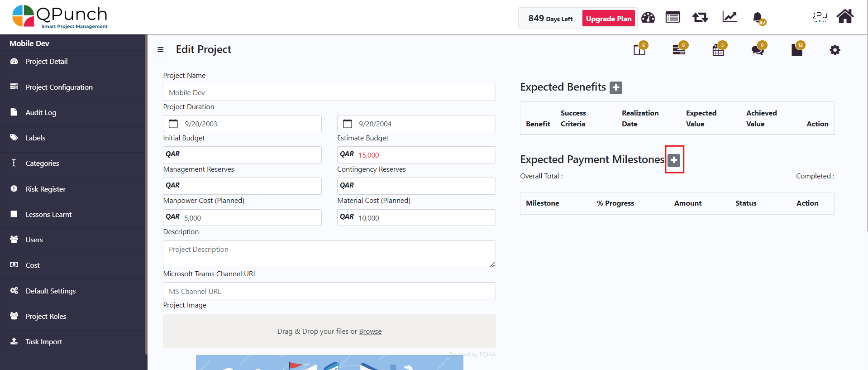
Task: Click the Benefit column header
Action: tap(538, 124)
